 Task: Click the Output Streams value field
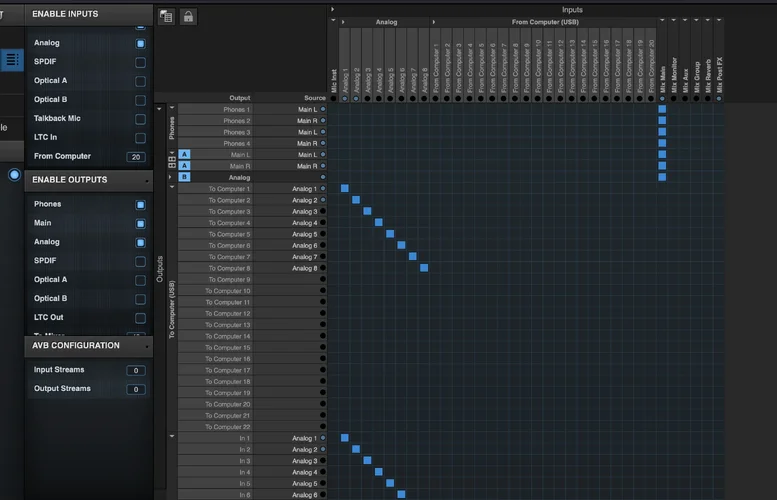pos(136,389)
